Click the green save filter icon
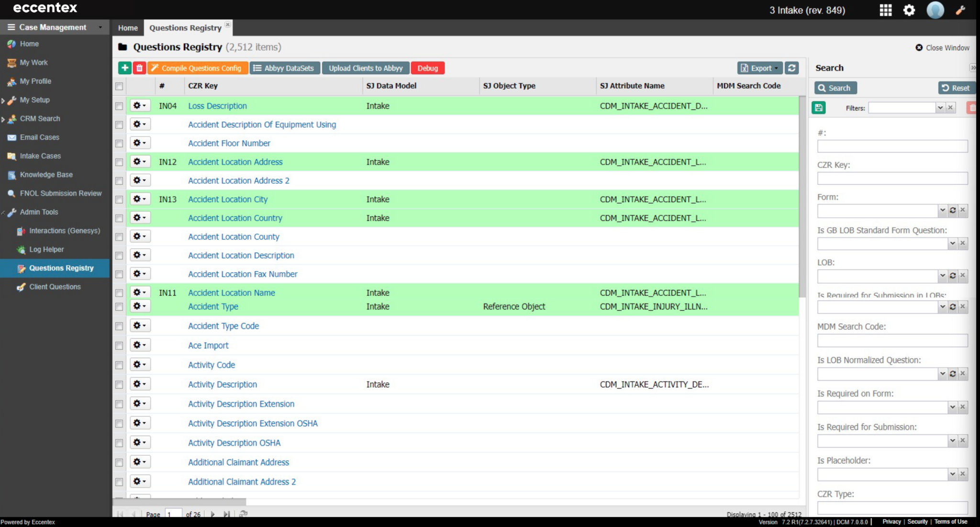The image size is (980, 527). coord(819,108)
